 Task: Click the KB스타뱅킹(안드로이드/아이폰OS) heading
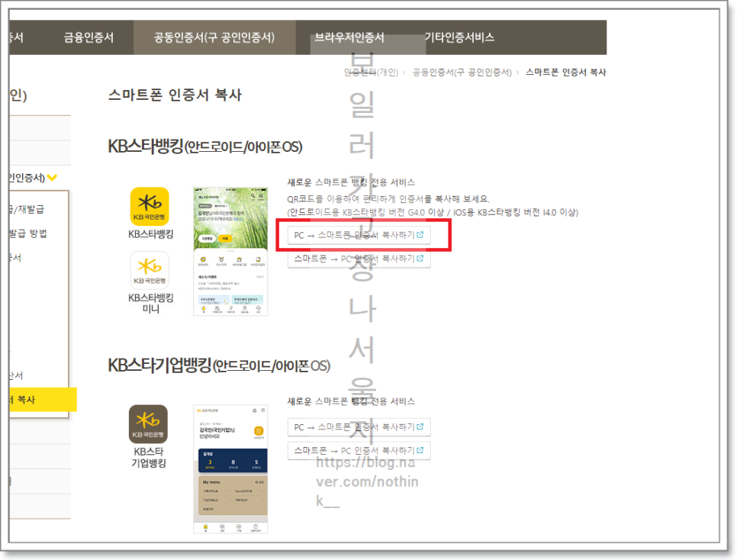pos(205,146)
